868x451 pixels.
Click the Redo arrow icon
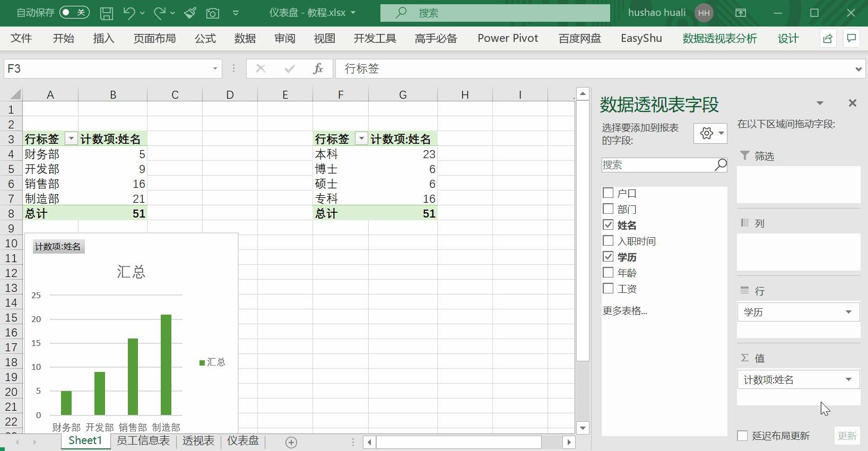click(x=160, y=13)
